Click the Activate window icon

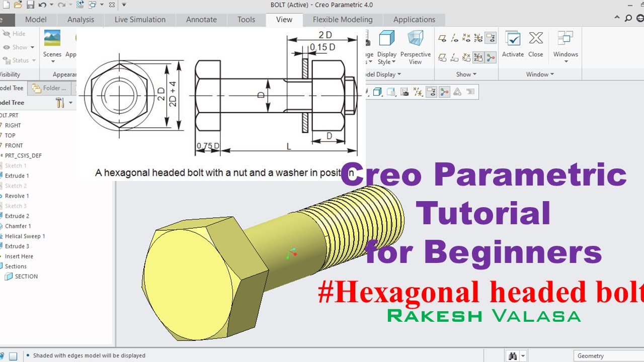pyautogui.click(x=513, y=39)
